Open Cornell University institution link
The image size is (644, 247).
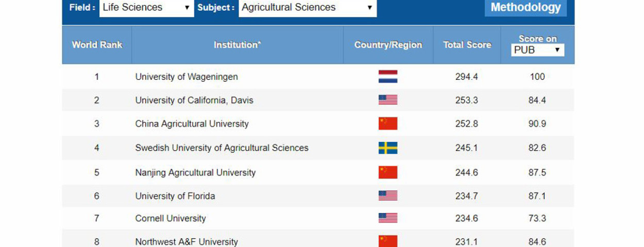171,218
